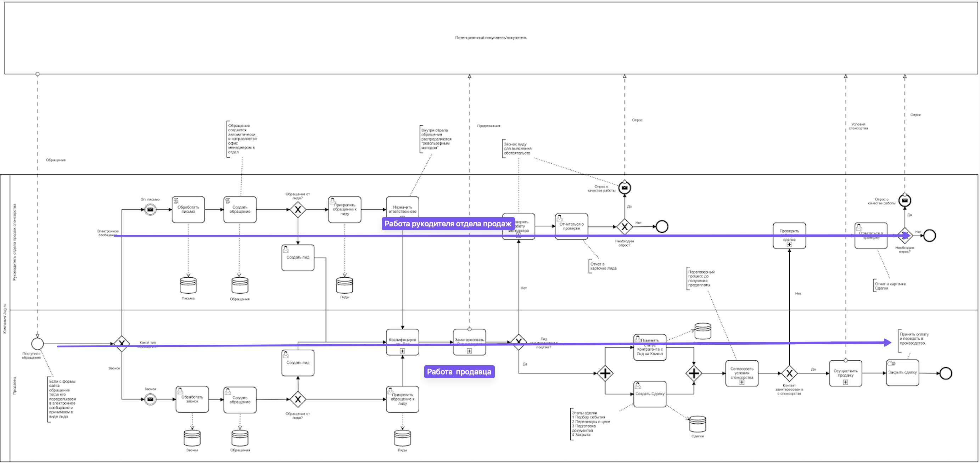
Task: Expand Согласовать условия спонсорства subprocess marker
Action: point(742,383)
